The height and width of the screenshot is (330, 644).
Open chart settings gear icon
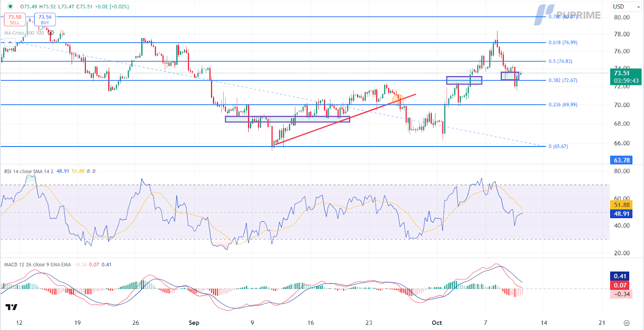[626, 323]
